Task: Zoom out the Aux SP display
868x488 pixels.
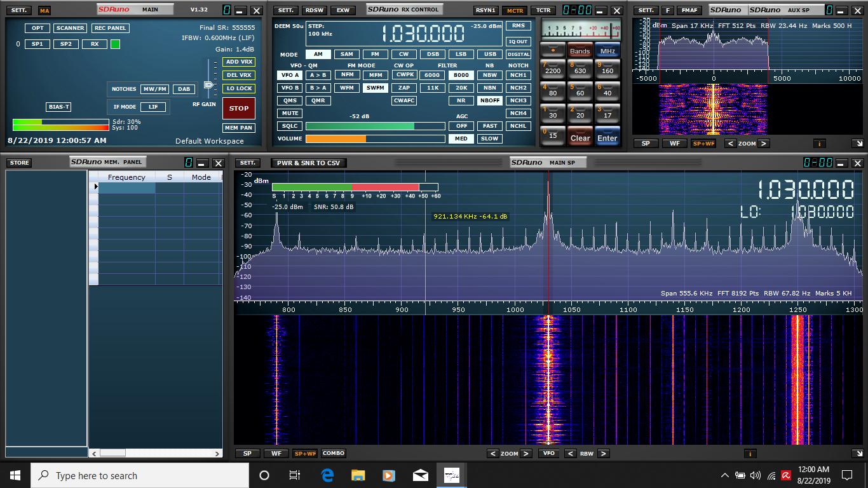Action: coord(730,144)
